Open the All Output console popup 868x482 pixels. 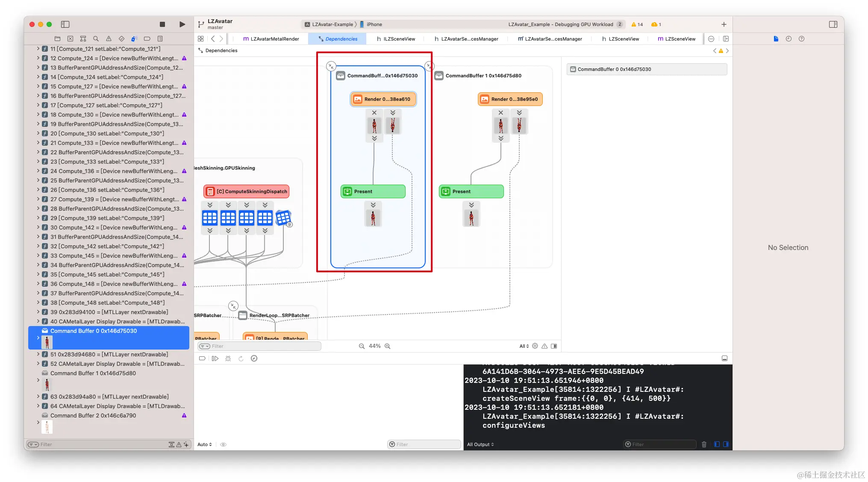click(x=480, y=444)
